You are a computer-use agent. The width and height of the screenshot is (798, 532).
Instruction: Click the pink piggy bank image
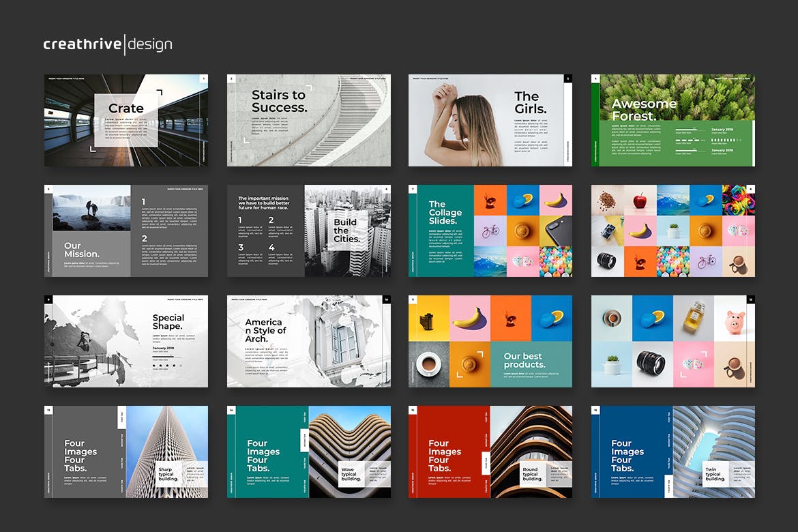[x=735, y=318]
